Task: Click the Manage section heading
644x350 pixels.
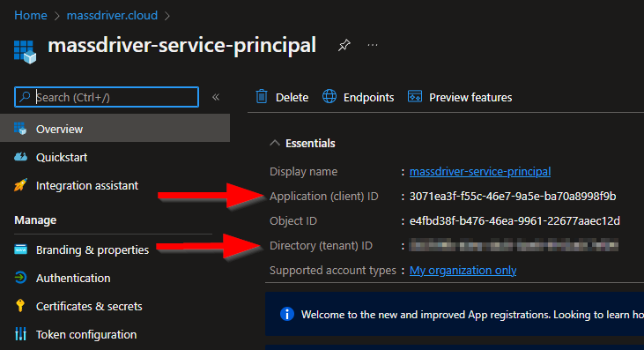Action: click(35, 220)
